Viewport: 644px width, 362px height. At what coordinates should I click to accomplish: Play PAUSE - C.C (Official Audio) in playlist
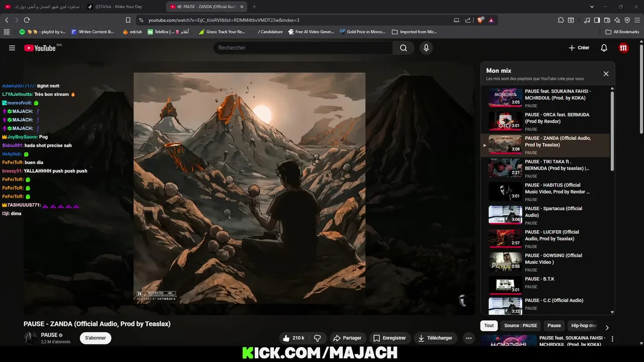click(546, 306)
